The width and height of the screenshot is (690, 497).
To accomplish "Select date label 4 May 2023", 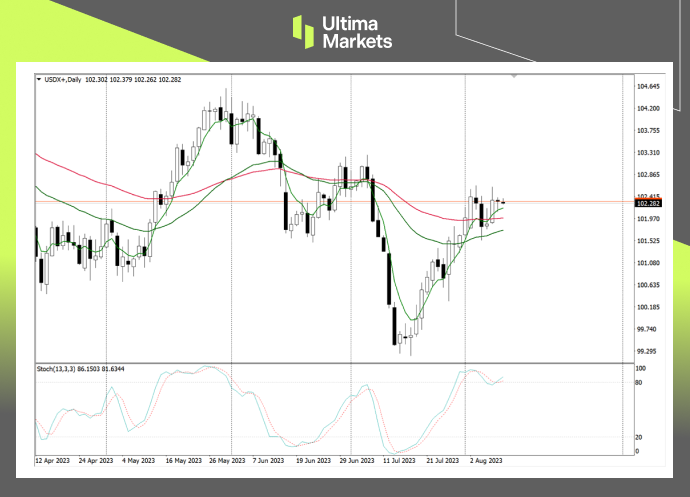I will click(x=139, y=460).
